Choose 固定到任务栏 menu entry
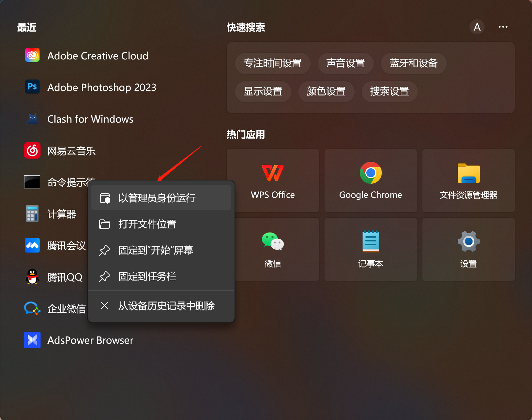 click(161, 276)
